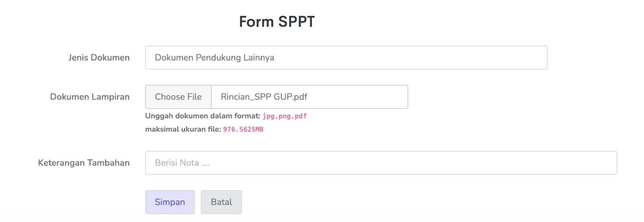Click the Choose File button

[x=178, y=97]
